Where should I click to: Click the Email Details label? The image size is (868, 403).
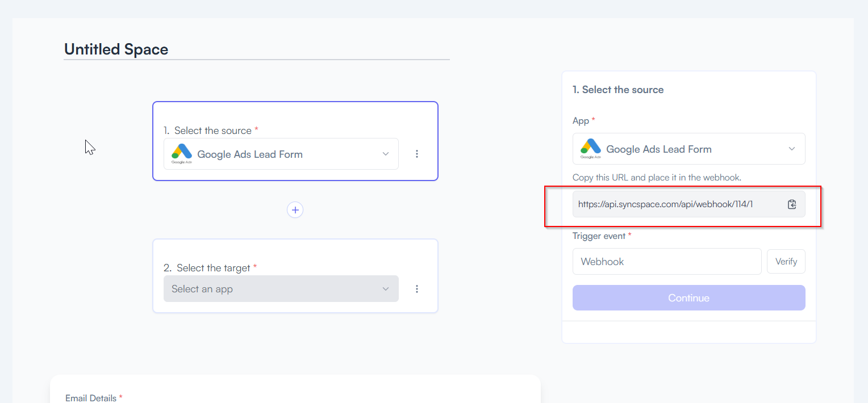point(94,398)
